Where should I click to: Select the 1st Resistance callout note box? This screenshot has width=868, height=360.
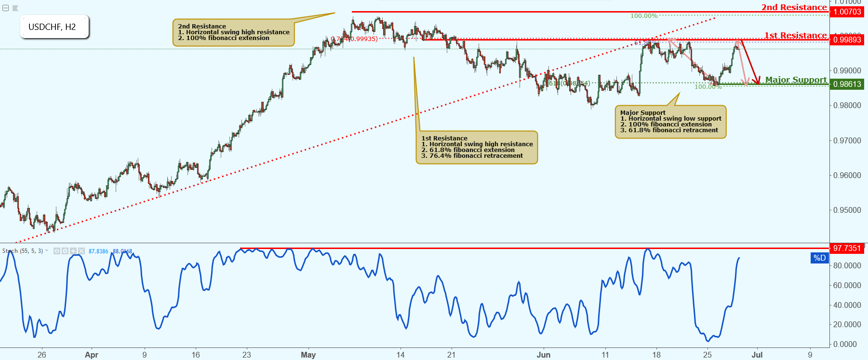(x=477, y=147)
